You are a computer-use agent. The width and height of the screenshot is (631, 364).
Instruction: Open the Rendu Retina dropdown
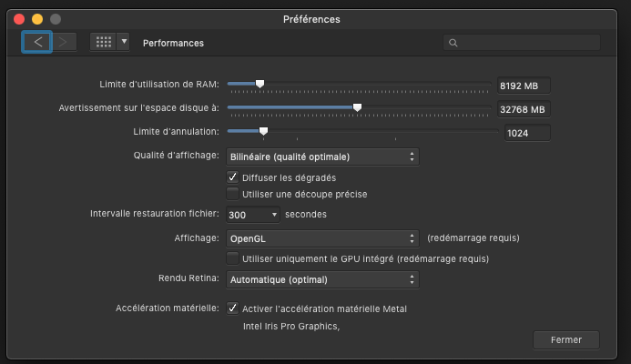(x=321, y=279)
